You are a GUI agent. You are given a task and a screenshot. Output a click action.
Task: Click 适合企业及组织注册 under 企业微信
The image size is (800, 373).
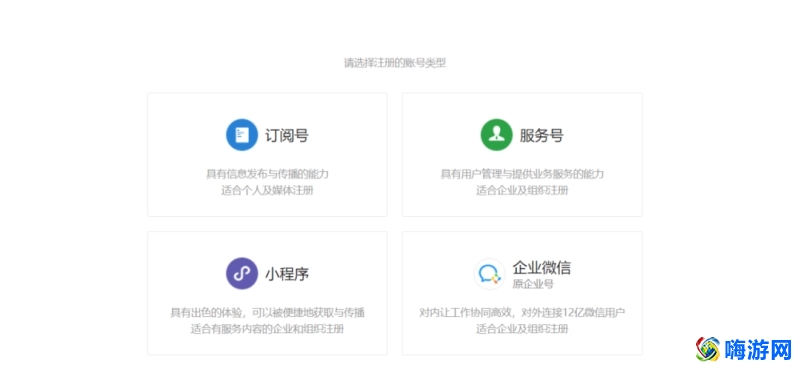522,329
